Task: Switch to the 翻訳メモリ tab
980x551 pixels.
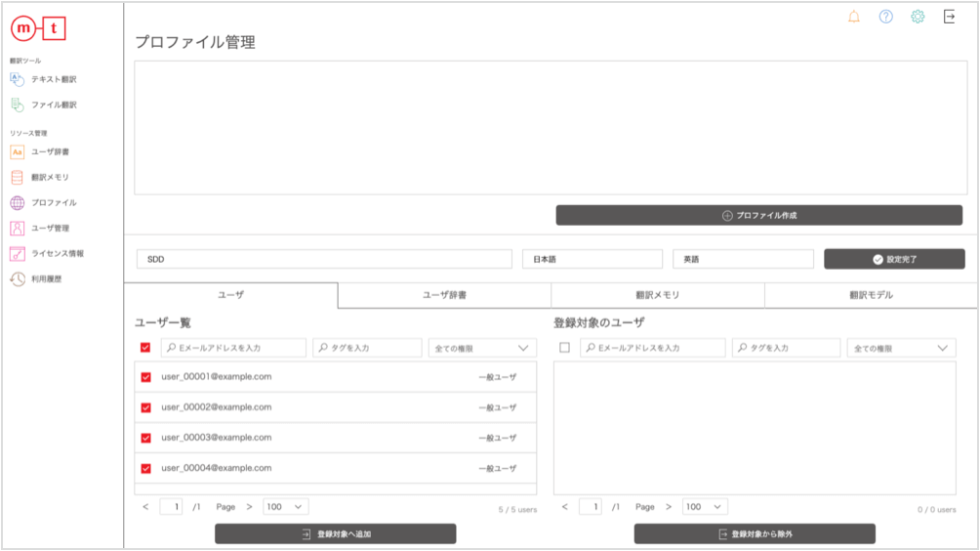Action: pos(658,295)
